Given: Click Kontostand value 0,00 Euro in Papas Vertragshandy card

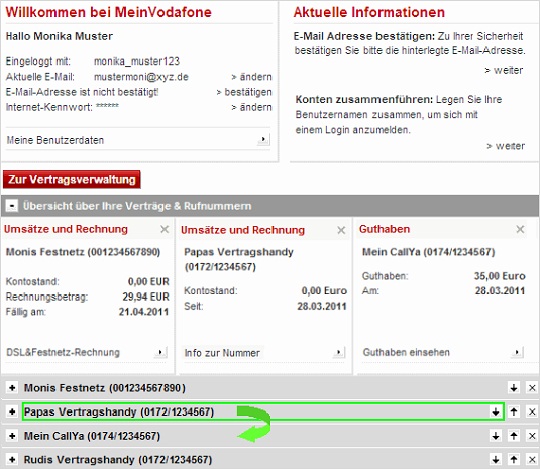Looking at the screenshot, I should tap(324, 291).
